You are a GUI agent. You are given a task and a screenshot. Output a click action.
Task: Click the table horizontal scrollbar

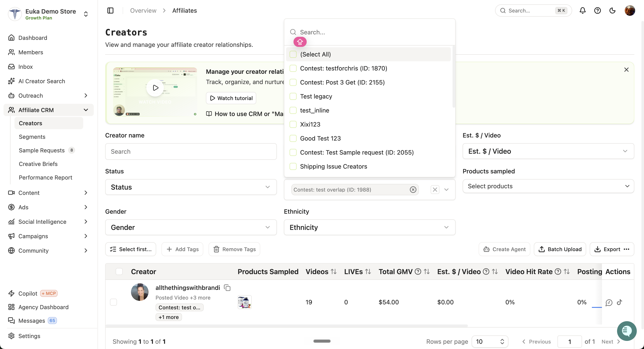(x=286, y=326)
